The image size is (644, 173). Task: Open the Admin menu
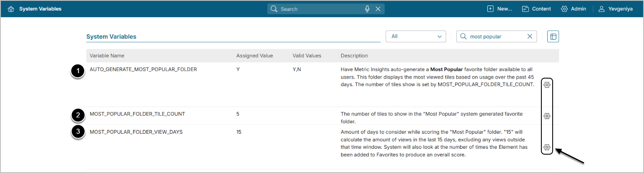[573, 9]
